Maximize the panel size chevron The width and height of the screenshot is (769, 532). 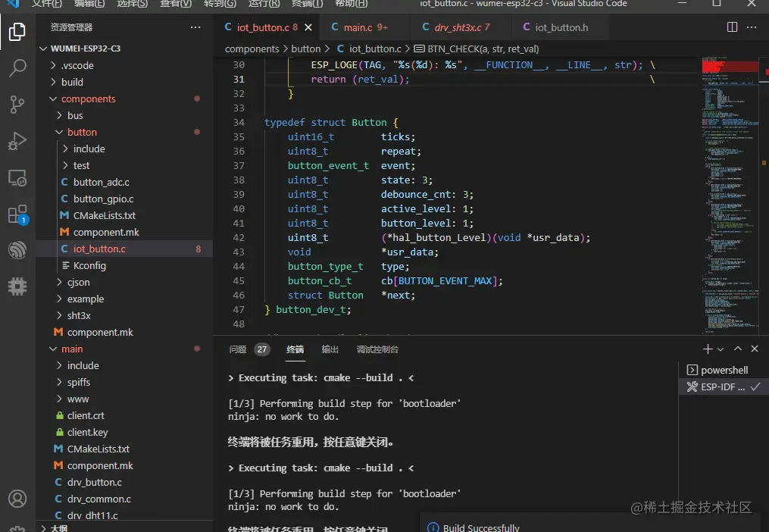pos(738,349)
